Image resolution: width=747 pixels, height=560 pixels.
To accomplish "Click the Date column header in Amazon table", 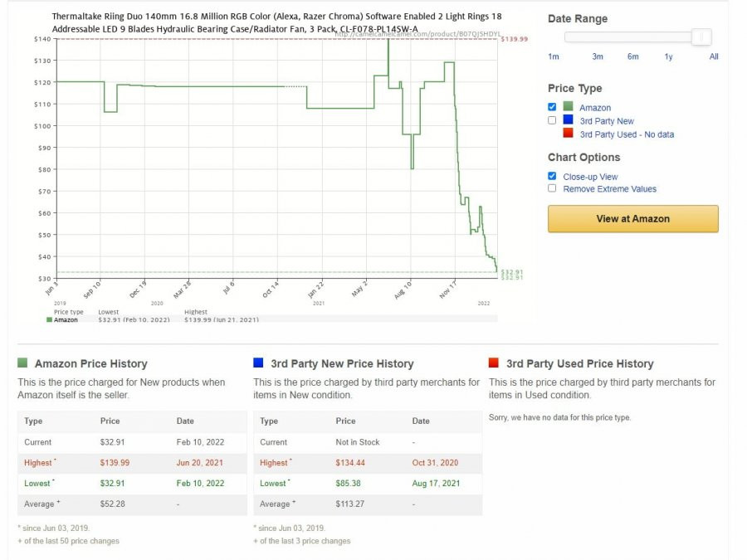I will (185, 421).
